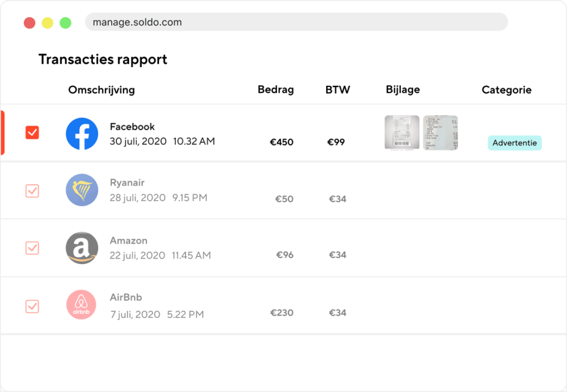Click the 10.32 AM time

(194, 141)
